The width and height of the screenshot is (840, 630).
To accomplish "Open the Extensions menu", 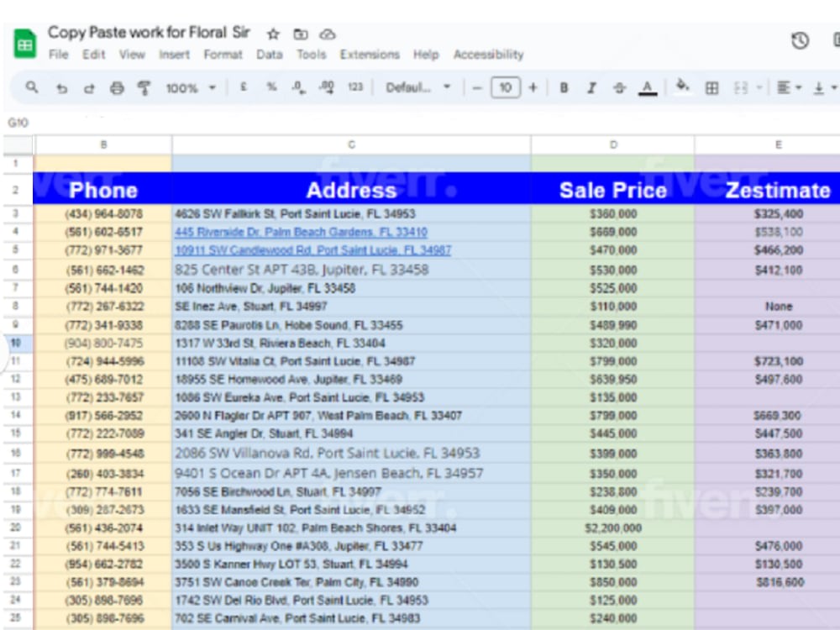I will pyautogui.click(x=370, y=55).
